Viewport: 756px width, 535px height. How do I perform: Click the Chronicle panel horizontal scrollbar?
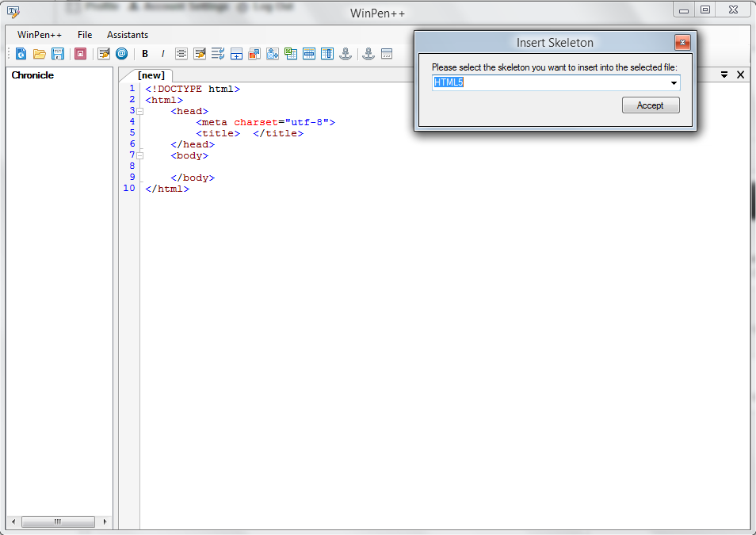[57, 522]
